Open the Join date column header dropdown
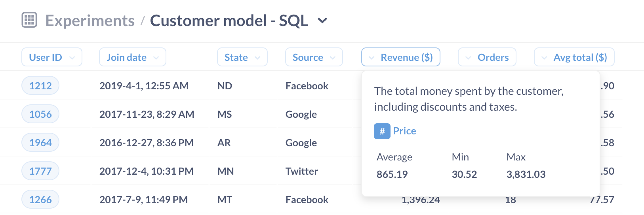644x215 pixels. click(x=132, y=57)
